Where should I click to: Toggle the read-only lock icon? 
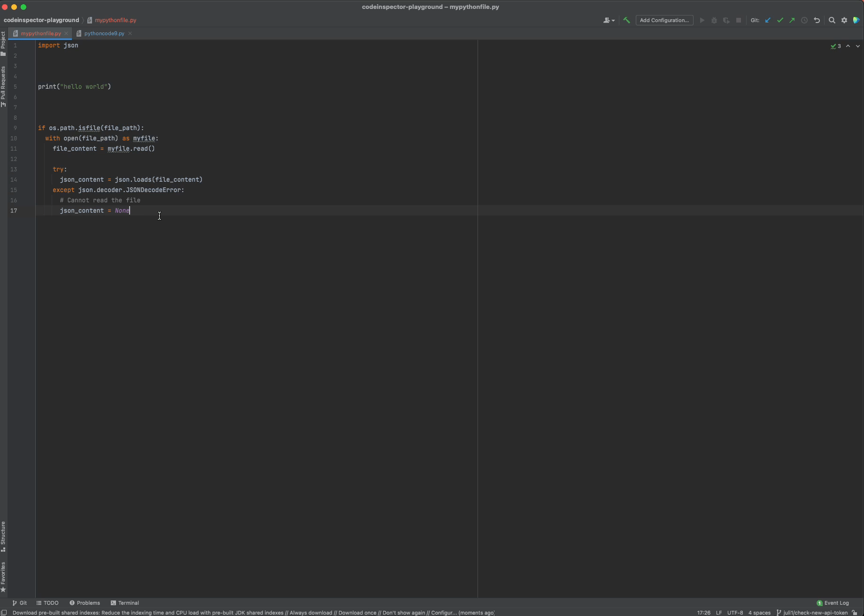pos(855,613)
